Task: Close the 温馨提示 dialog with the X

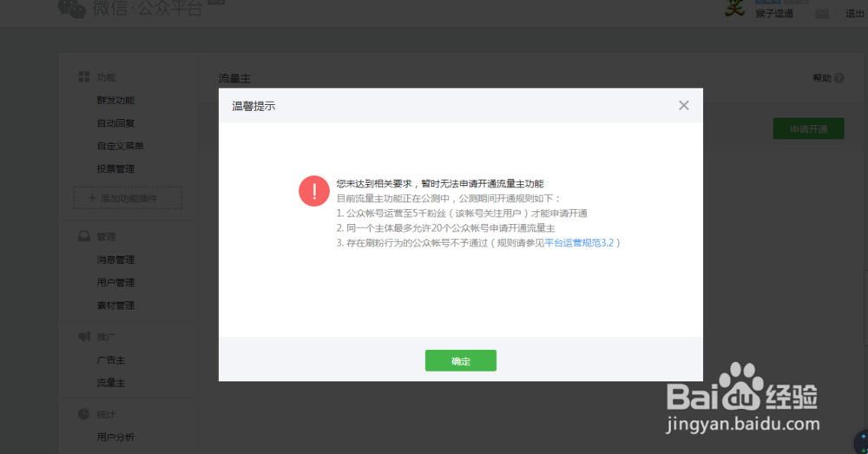Action: tap(684, 105)
